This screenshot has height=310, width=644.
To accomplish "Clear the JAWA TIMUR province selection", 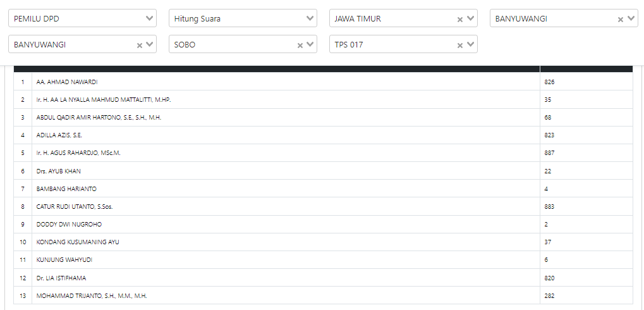I will click(x=460, y=19).
